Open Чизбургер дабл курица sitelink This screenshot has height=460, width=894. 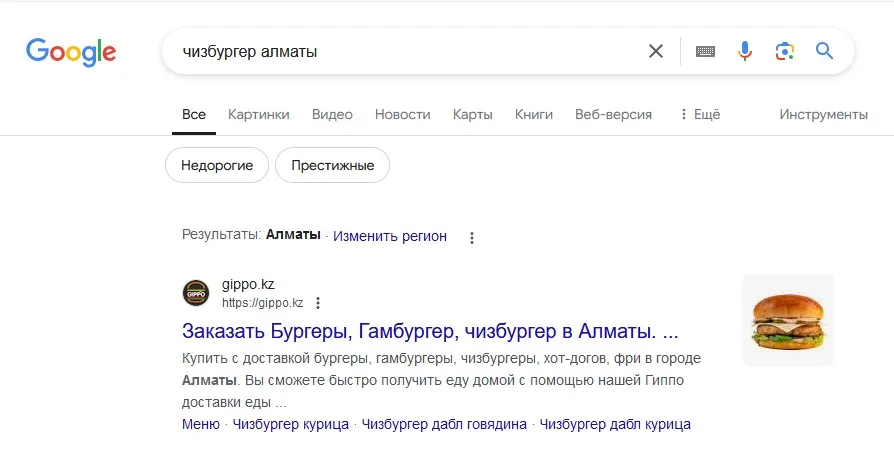point(615,425)
